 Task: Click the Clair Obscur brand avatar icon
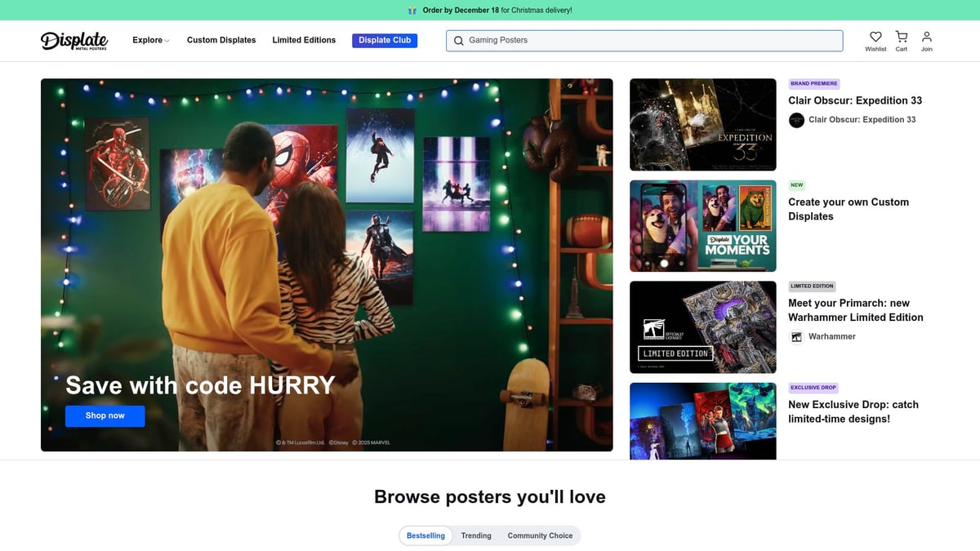(796, 120)
